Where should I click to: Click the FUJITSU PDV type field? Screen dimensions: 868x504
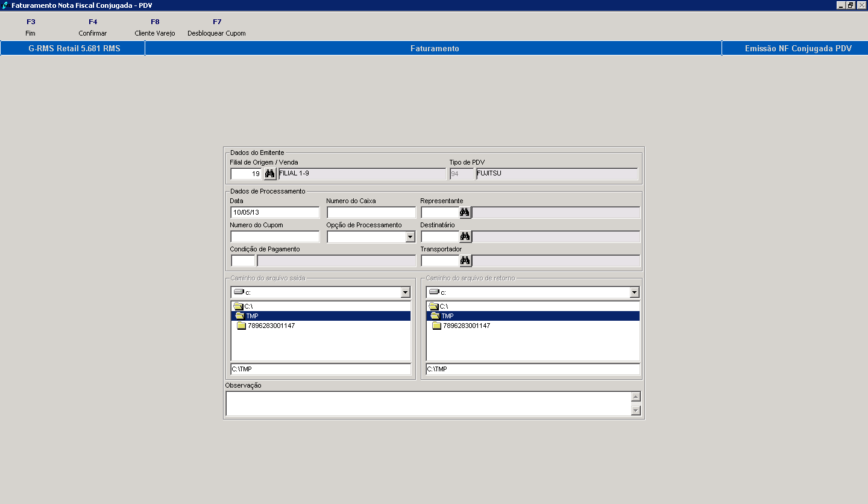coord(557,174)
